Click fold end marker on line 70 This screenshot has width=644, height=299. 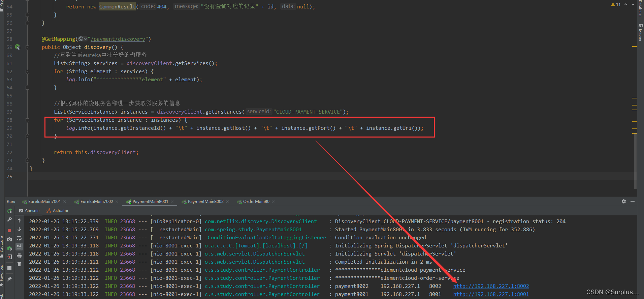tap(28, 136)
